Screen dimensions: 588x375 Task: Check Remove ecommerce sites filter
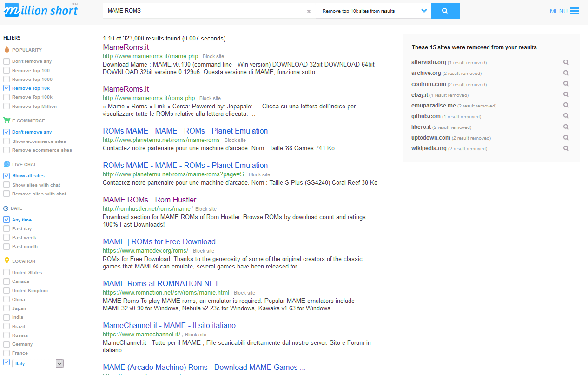pyautogui.click(x=7, y=150)
